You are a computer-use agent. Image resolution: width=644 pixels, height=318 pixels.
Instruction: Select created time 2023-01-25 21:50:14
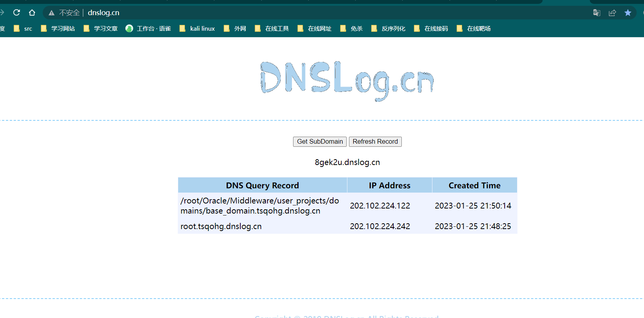point(473,206)
